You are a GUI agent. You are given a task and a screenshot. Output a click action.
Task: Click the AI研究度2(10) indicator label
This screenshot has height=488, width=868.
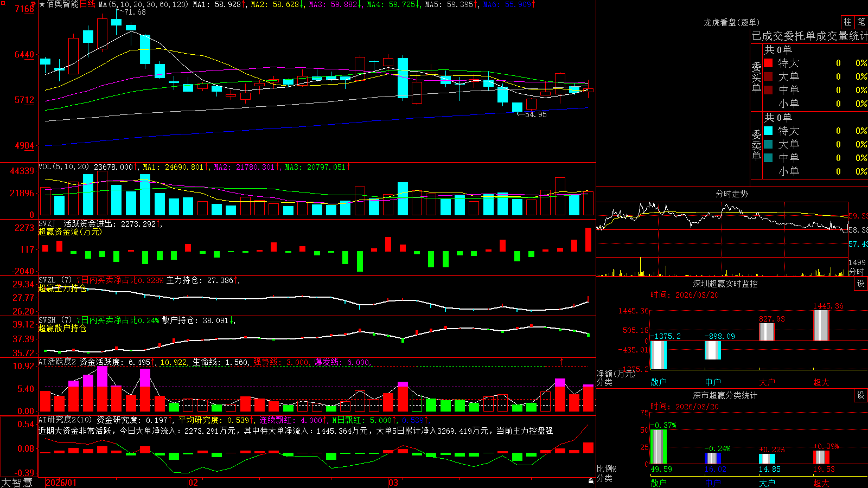click(66, 420)
